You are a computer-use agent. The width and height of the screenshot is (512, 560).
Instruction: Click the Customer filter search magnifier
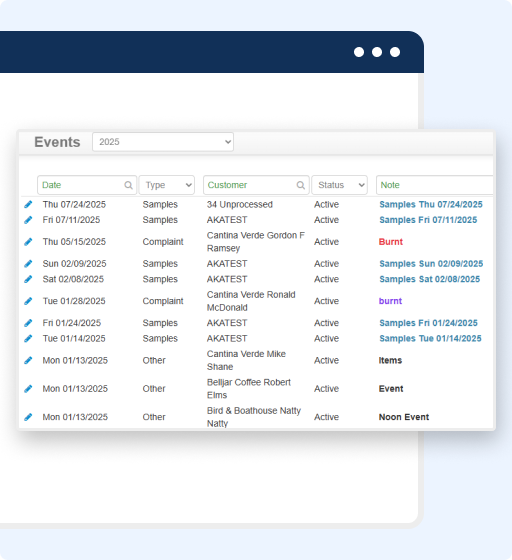[301, 185]
